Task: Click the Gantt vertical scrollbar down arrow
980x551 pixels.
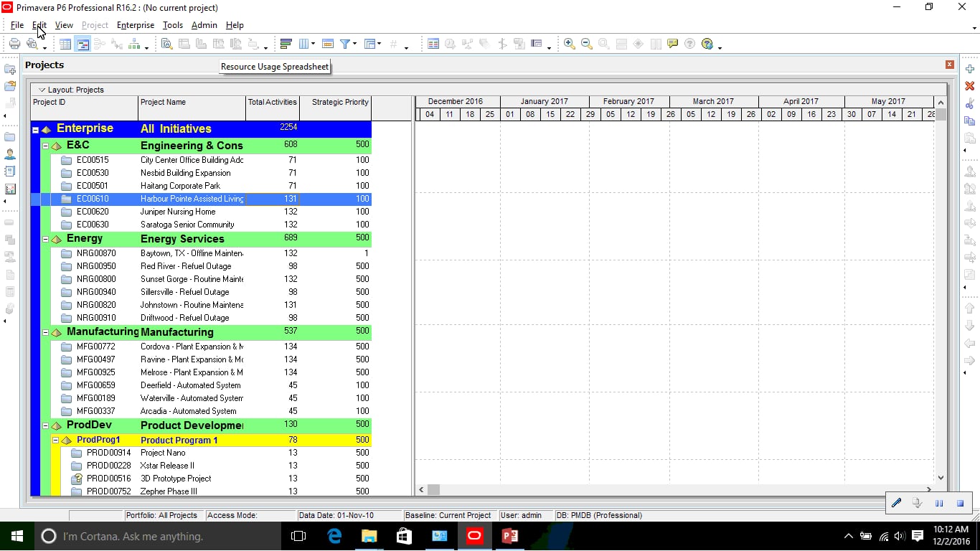Action: [x=941, y=477]
